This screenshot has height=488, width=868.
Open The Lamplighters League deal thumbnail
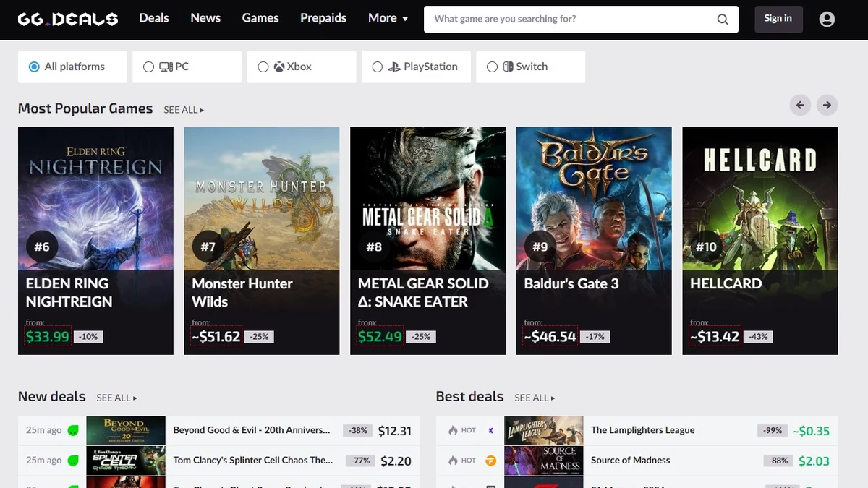coord(543,430)
